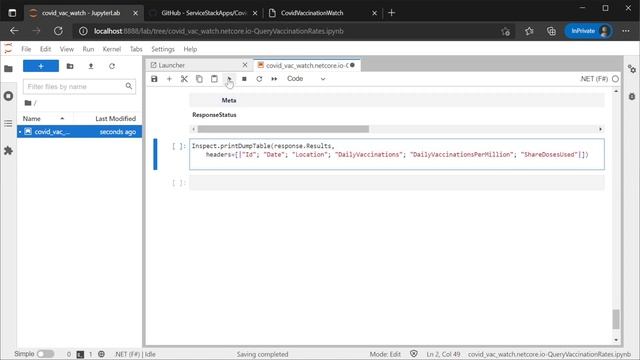640x360 pixels.
Task: Click the notebook vertical scrollbar thumb
Action: (x=616, y=319)
